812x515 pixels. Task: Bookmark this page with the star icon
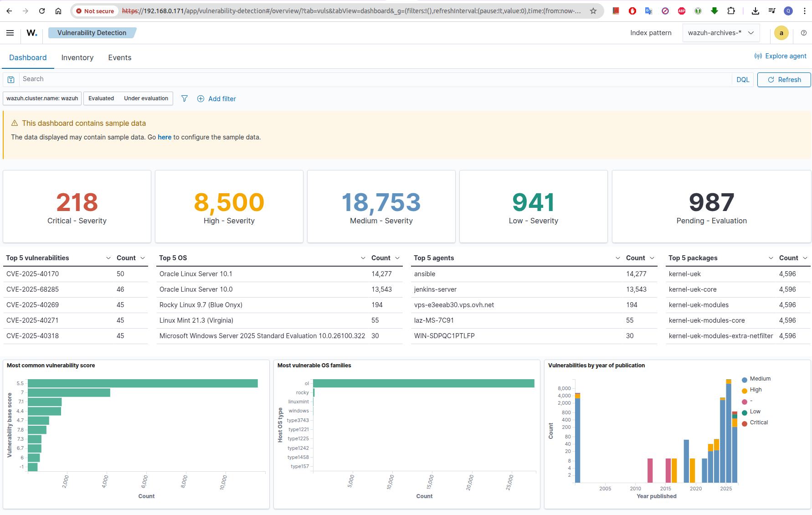(593, 11)
